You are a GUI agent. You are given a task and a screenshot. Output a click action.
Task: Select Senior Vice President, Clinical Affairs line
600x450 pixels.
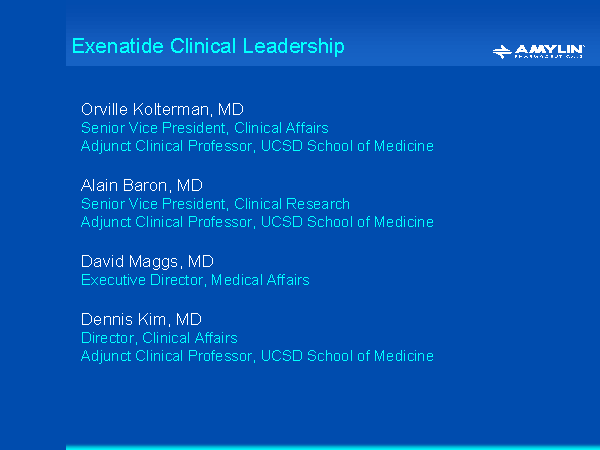(x=204, y=128)
